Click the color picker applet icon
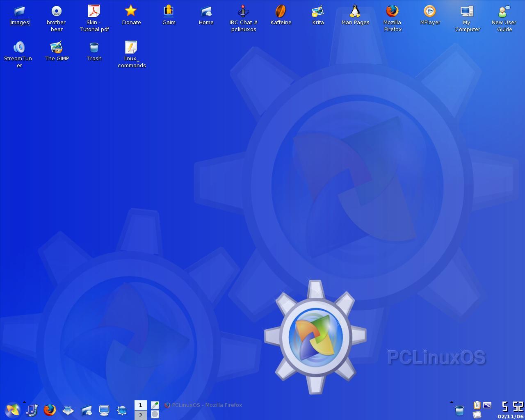This screenshot has width=525, height=420. tap(155, 405)
